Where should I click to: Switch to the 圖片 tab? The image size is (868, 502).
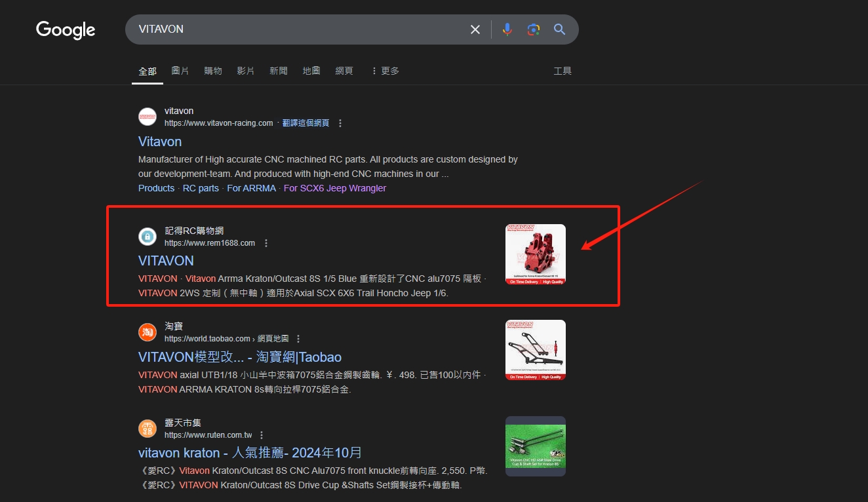click(x=180, y=71)
